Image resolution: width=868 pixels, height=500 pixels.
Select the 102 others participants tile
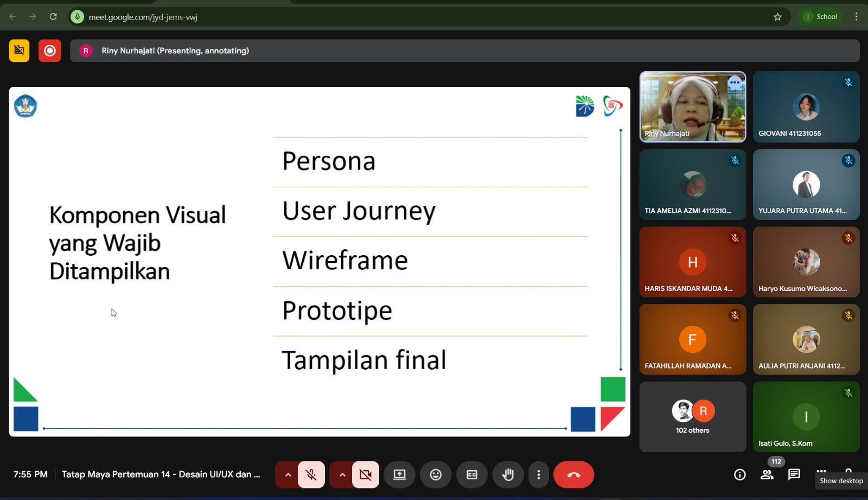693,416
